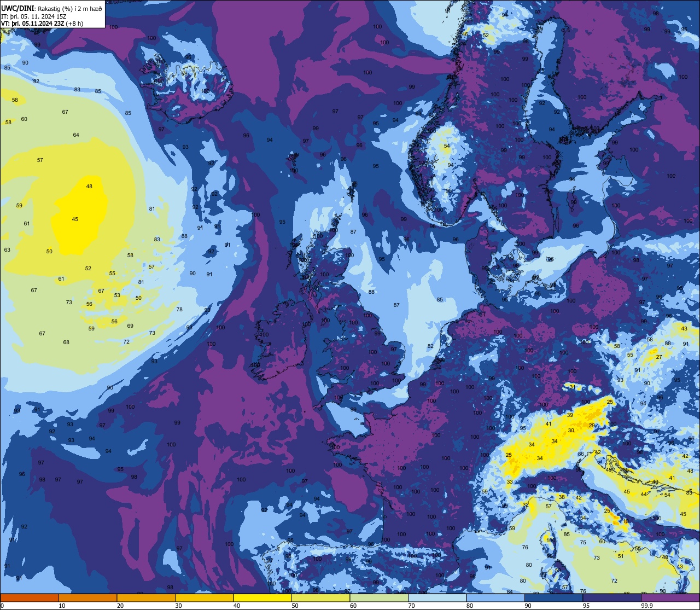The height and width of the screenshot is (610, 700).
Task: Click the 90–95 blue legend swatch
Action: coord(553,597)
